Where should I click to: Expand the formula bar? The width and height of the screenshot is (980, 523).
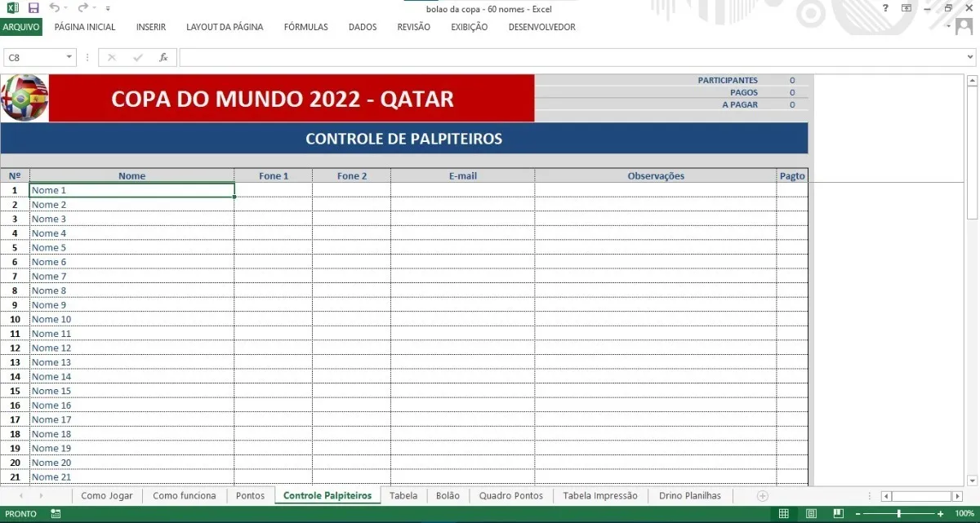(x=969, y=58)
